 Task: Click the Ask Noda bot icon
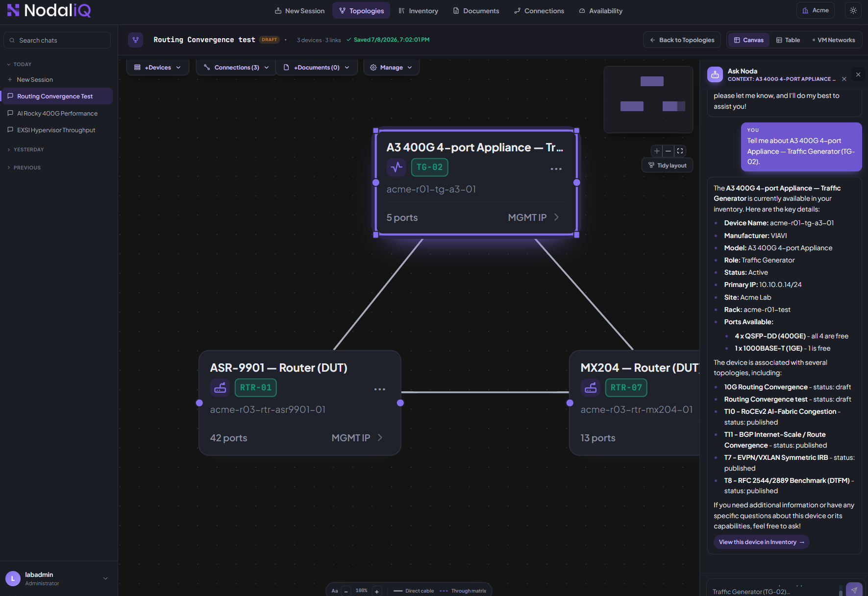click(x=715, y=74)
